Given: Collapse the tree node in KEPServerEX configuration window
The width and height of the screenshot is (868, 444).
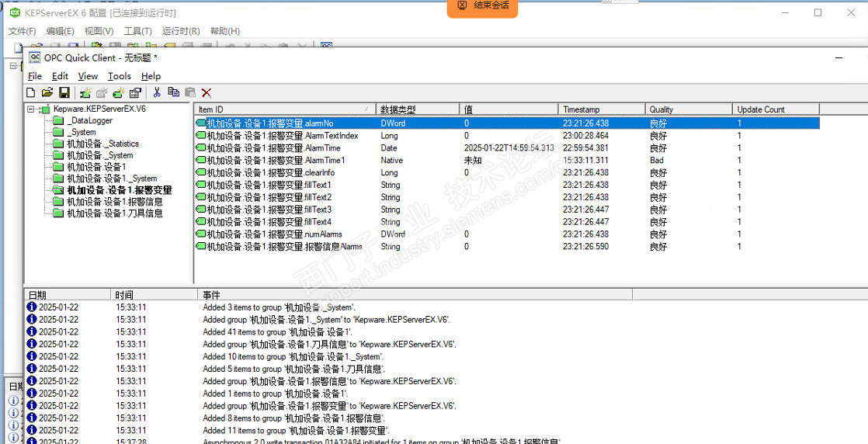Looking at the screenshot, I should click(x=13, y=65).
